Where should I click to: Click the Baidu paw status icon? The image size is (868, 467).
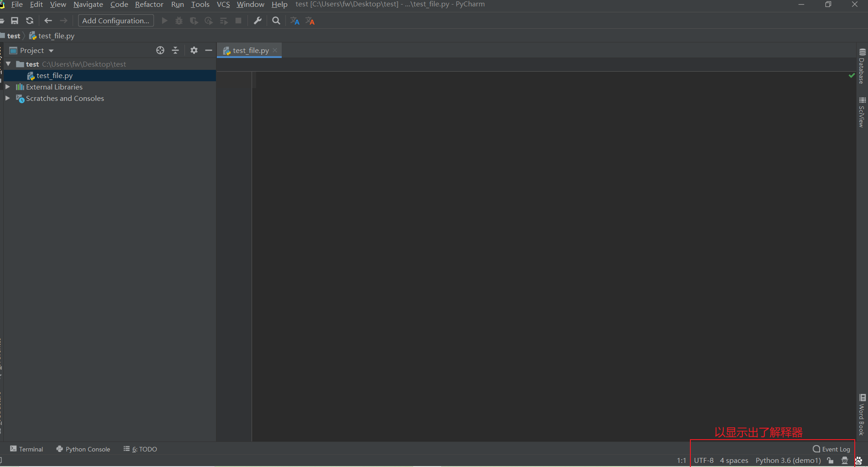(859, 461)
